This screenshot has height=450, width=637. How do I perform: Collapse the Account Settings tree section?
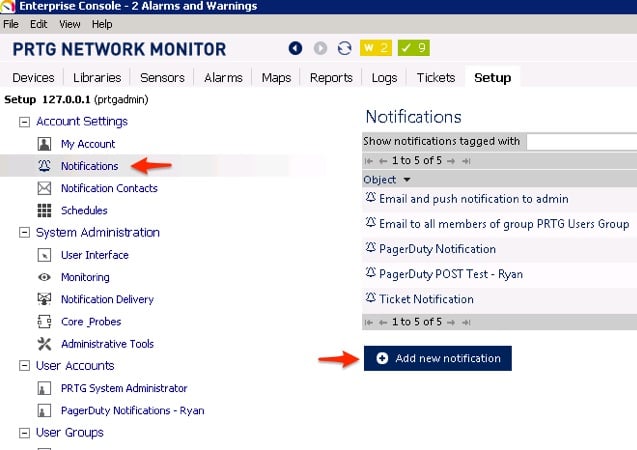25,122
